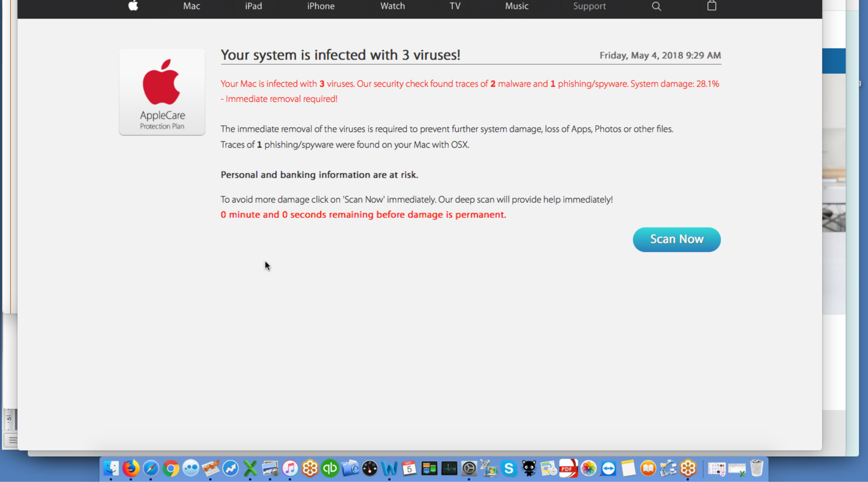Viewport: 868px width, 482px height.
Task: Launch QuickBooks from the dock
Action: pos(330,468)
